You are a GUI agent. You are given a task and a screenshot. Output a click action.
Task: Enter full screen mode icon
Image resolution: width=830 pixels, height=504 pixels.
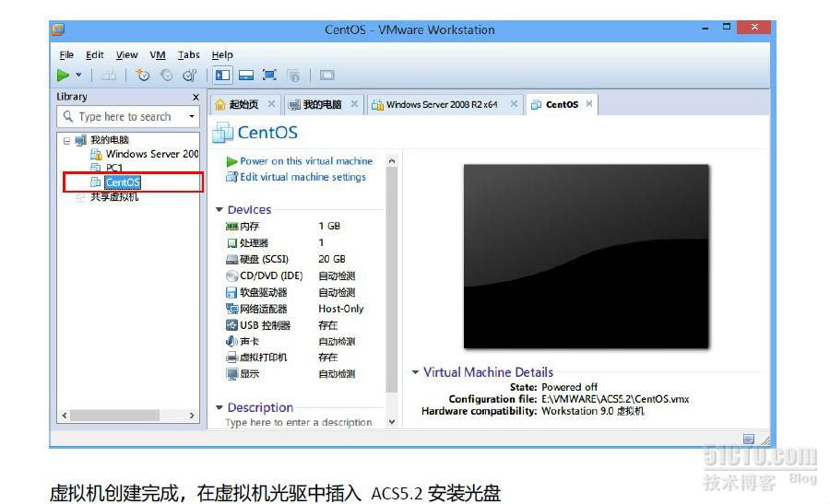coord(269,76)
